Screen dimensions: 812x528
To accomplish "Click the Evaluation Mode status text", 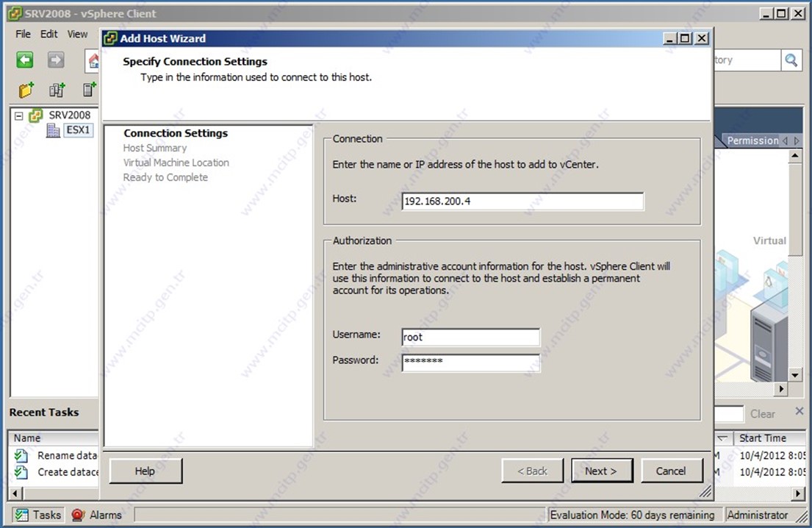I will pyautogui.click(x=632, y=515).
